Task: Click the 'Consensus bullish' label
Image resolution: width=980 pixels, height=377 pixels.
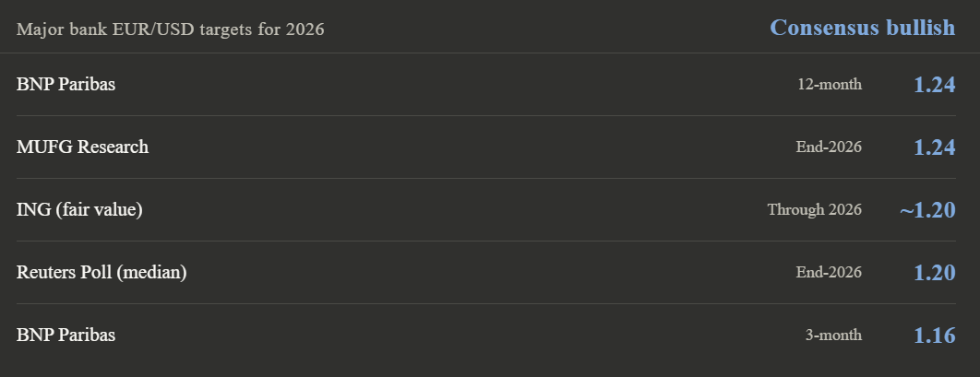Action: tap(862, 28)
